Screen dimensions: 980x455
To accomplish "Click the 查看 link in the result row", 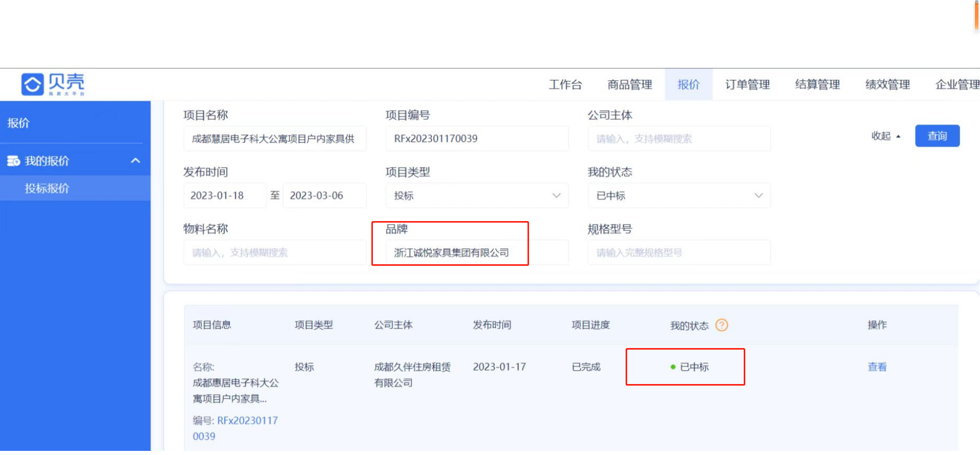I will coord(877,367).
